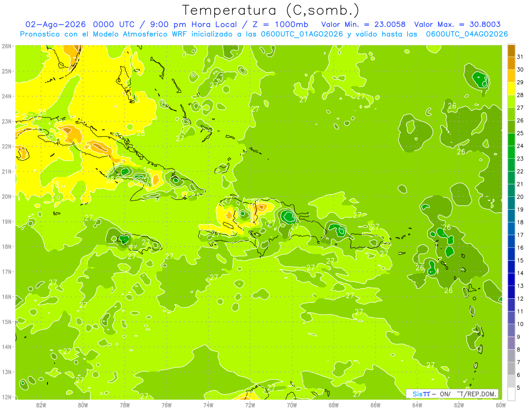The image size is (532, 411).
Task: Click the '0600UTC_04AGO2026' valid-until time text
Action: coord(466,34)
